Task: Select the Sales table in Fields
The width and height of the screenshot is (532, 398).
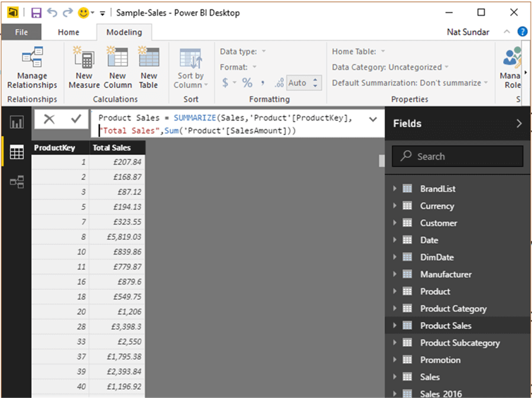Action: (458, 377)
